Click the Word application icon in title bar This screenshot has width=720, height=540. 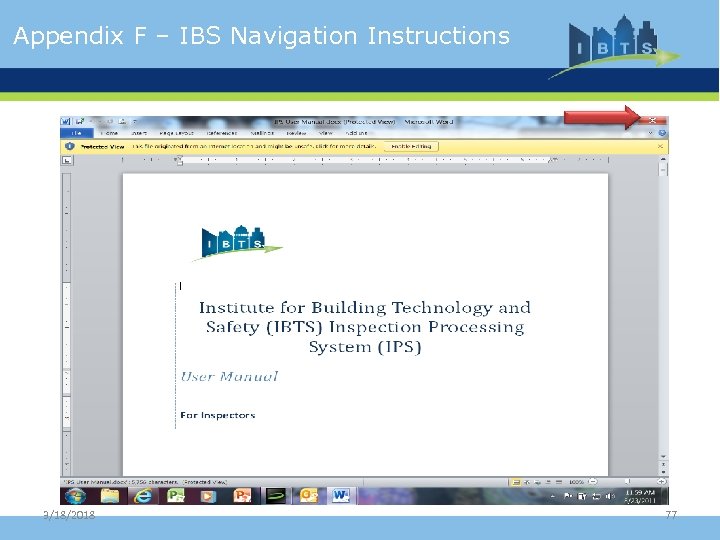click(x=66, y=121)
